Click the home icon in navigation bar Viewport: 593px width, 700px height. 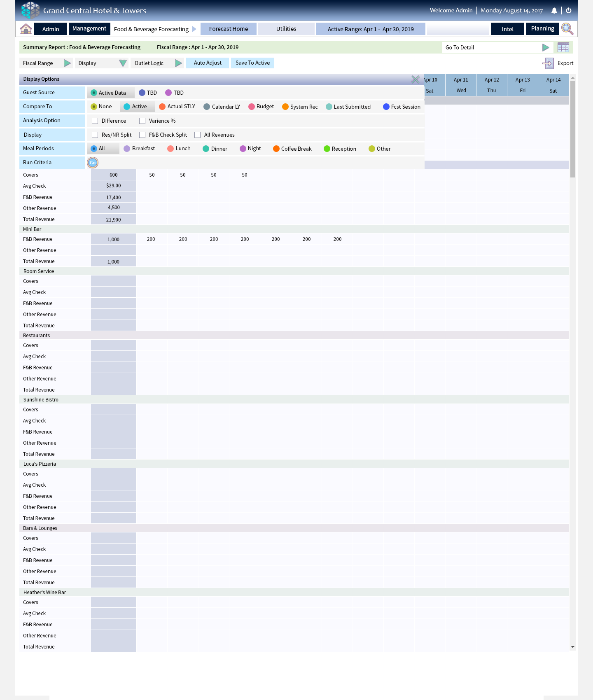(x=26, y=29)
